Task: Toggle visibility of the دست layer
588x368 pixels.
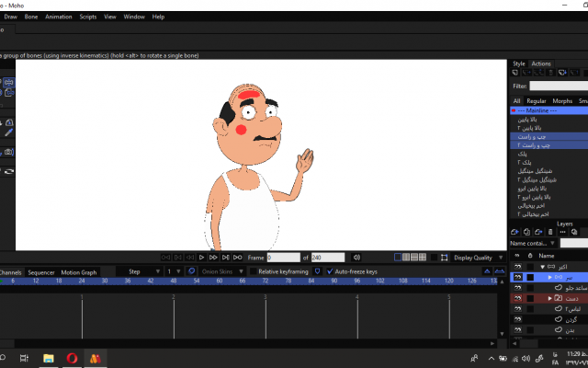Action: 518,298
